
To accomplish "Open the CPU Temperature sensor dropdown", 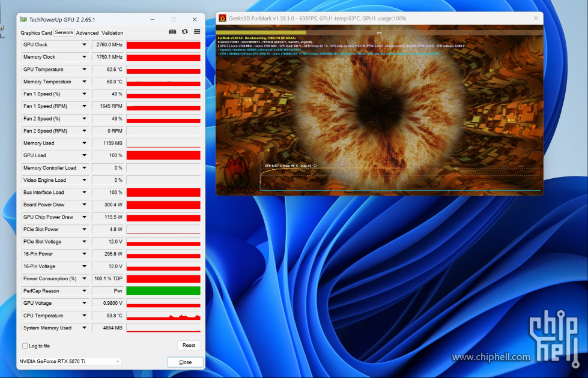I will click(x=84, y=316).
